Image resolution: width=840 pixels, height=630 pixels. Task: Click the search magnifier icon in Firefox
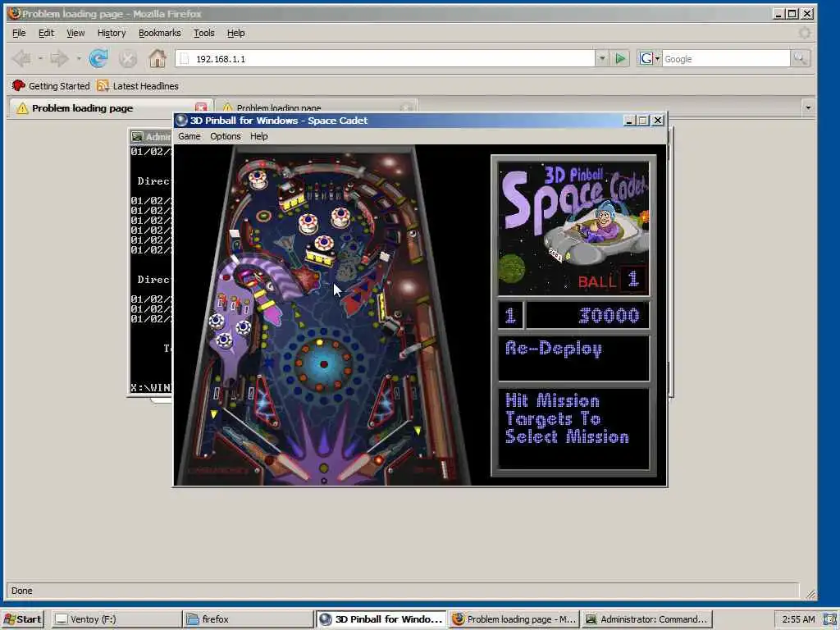(801, 58)
